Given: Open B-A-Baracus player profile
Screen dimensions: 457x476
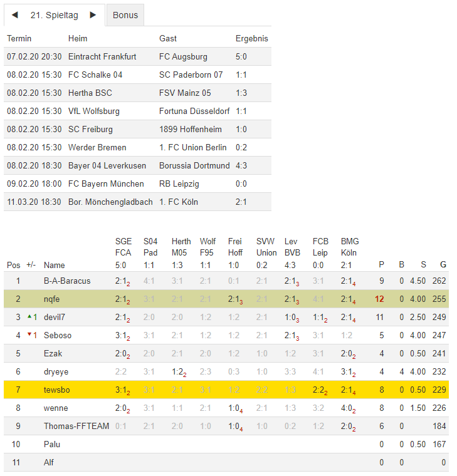Looking at the screenshot, I should [x=67, y=281].
